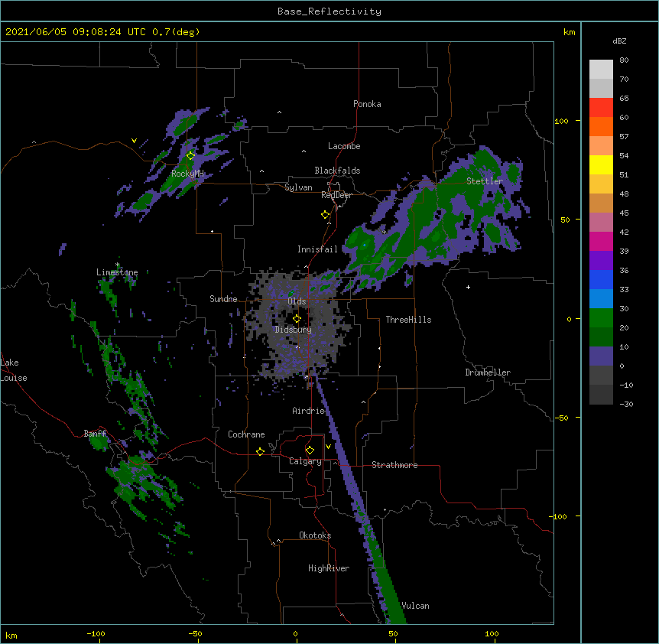
Task: Click the Blackfalds city label
Action: [x=337, y=171]
